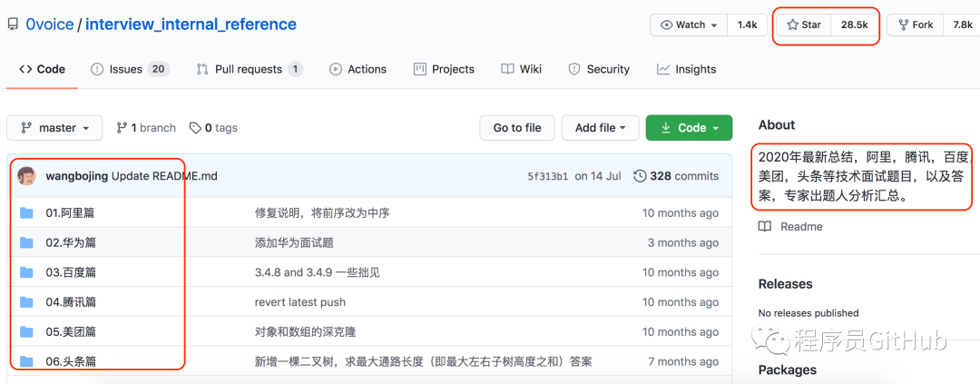The width and height of the screenshot is (980, 384).
Task: Open the Issues tab
Action: coord(130,69)
